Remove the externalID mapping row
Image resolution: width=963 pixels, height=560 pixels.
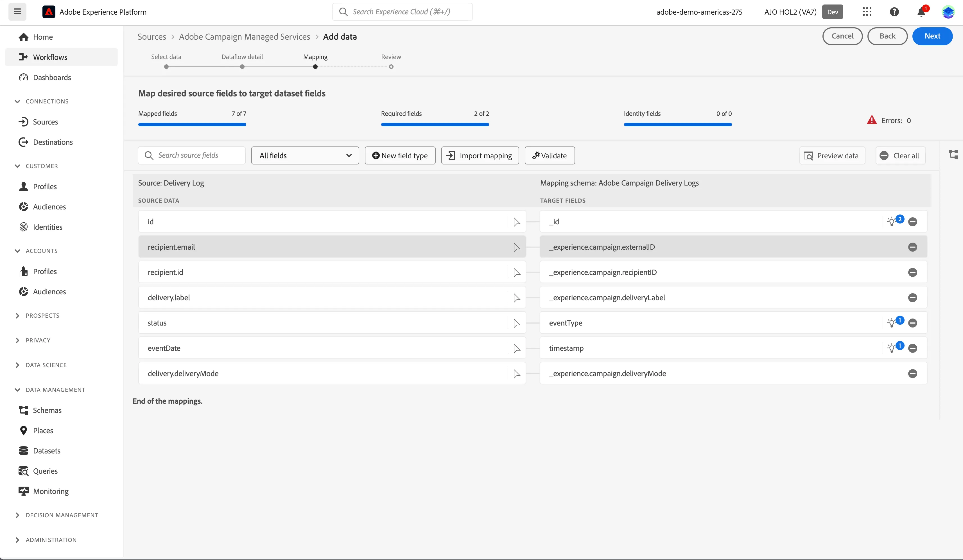[x=913, y=247]
